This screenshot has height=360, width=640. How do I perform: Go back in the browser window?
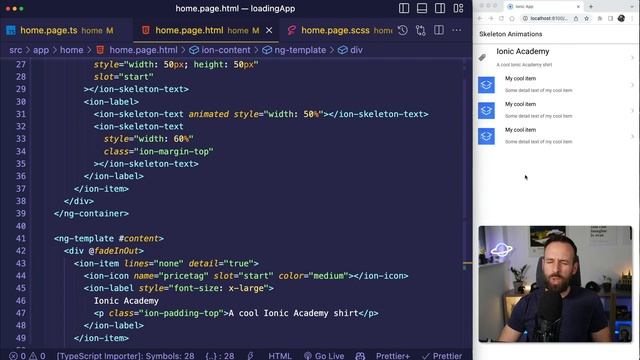click(480, 18)
